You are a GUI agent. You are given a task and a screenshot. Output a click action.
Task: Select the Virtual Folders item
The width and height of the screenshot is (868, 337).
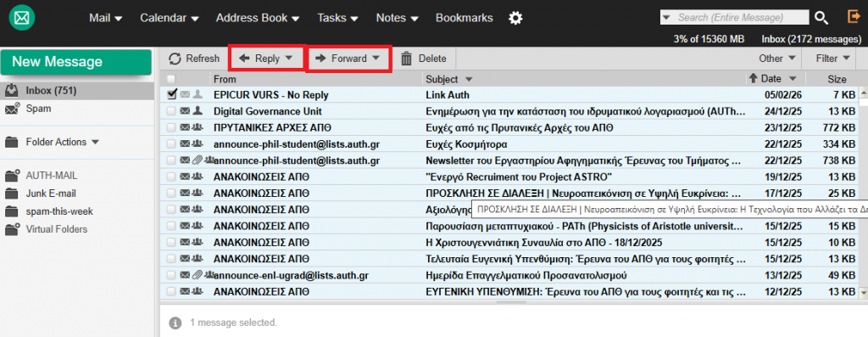[x=57, y=229]
